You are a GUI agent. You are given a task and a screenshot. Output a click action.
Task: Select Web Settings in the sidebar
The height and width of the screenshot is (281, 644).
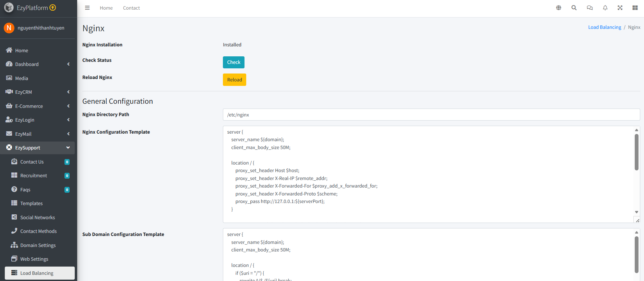click(34, 259)
